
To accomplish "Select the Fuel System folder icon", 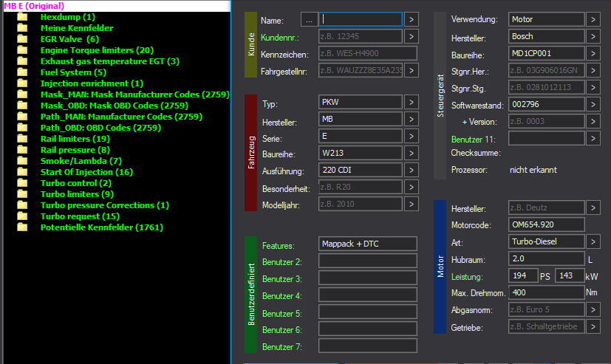I will pyautogui.click(x=22, y=72).
